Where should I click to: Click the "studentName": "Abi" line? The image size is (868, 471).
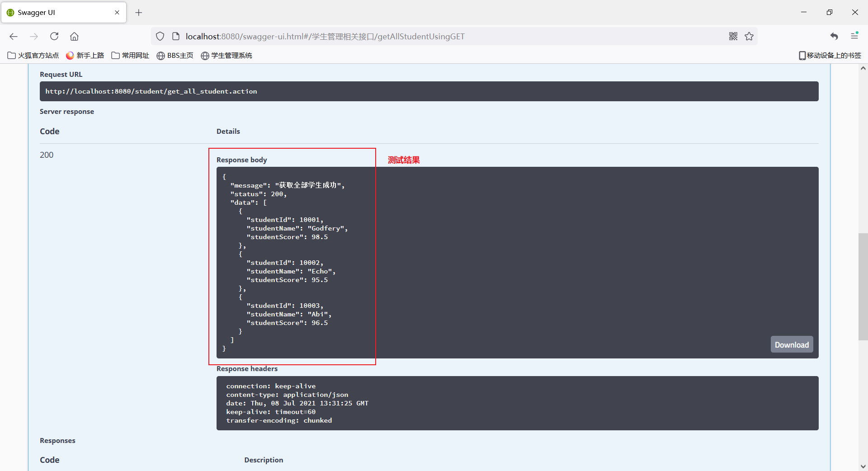(x=289, y=315)
